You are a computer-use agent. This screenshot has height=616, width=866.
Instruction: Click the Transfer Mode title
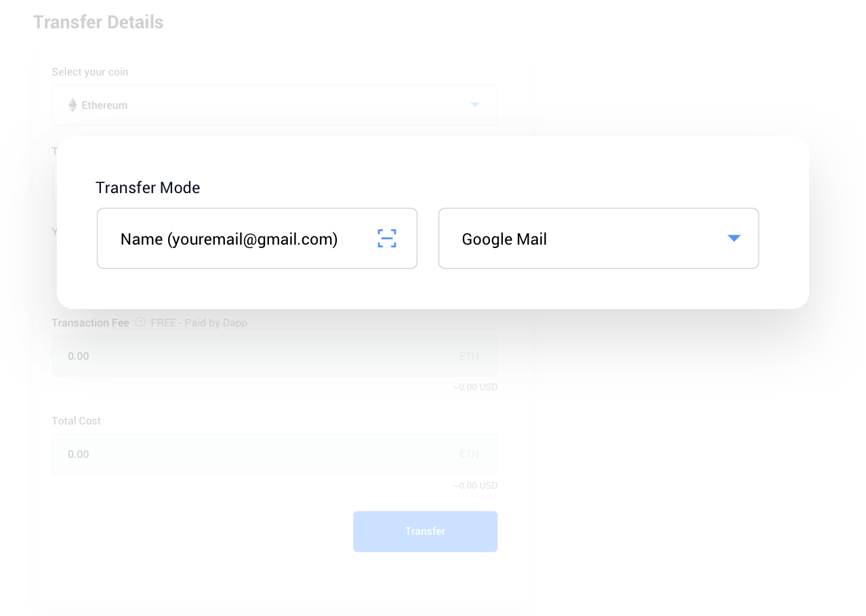click(148, 188)
